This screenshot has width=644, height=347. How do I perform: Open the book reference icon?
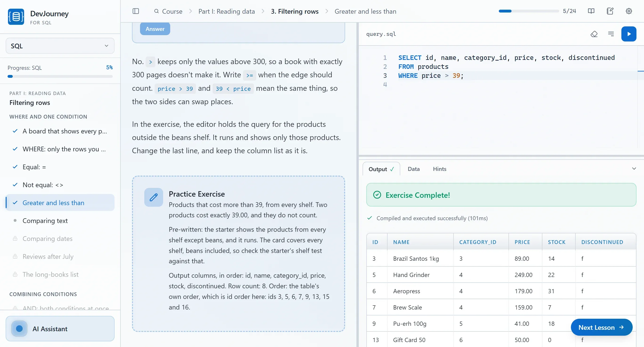(x=591, y=11)
